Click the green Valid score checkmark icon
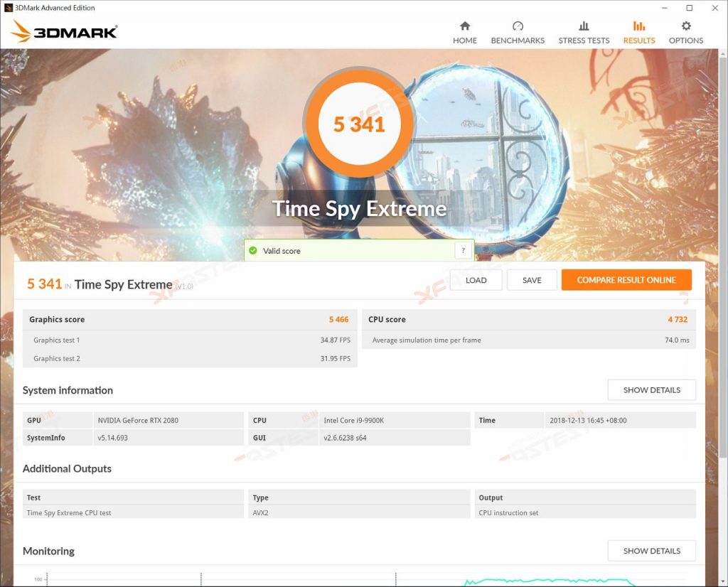 (253, 251)
